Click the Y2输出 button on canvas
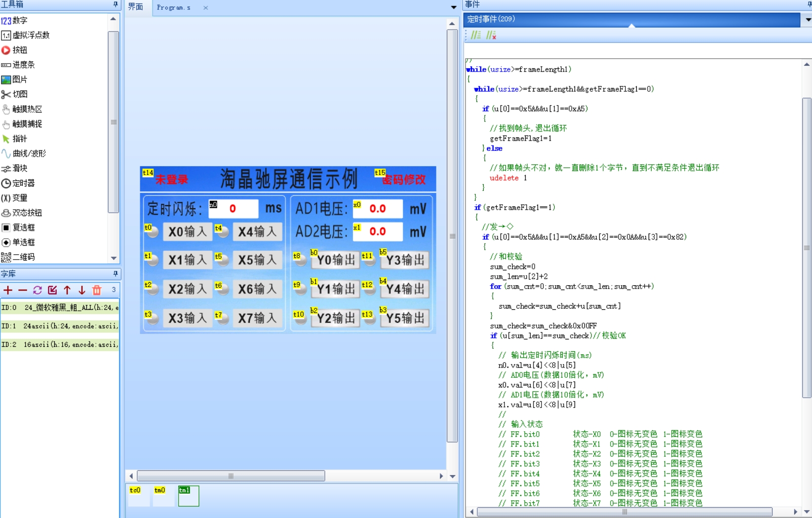This screenshot has width=812, height=518. [336, 318]
